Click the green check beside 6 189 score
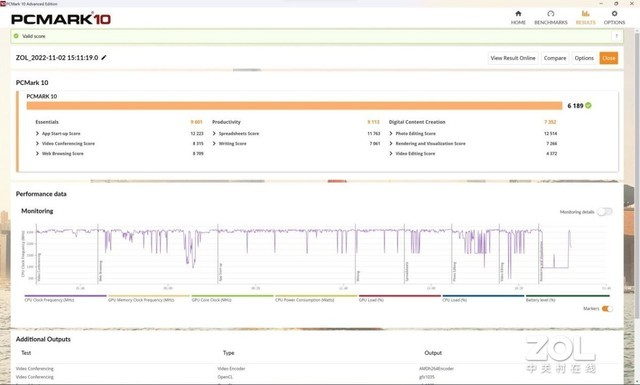640x385 pixels. [588, 105]
